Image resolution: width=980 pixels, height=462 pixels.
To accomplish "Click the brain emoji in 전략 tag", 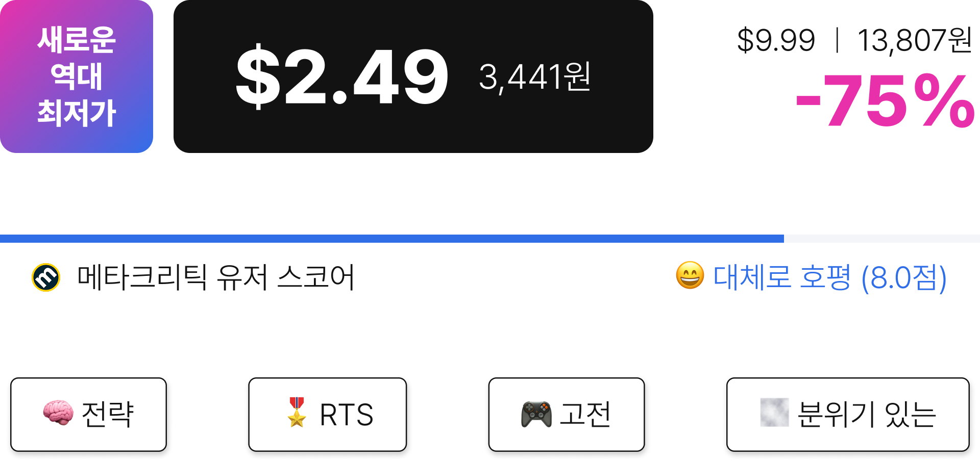I will [x=58, y=413].
